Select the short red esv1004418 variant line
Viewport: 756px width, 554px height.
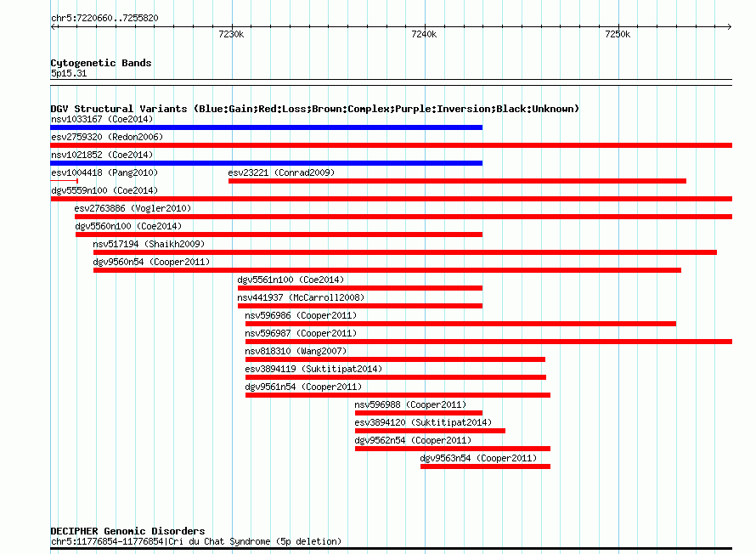point(64,181)
